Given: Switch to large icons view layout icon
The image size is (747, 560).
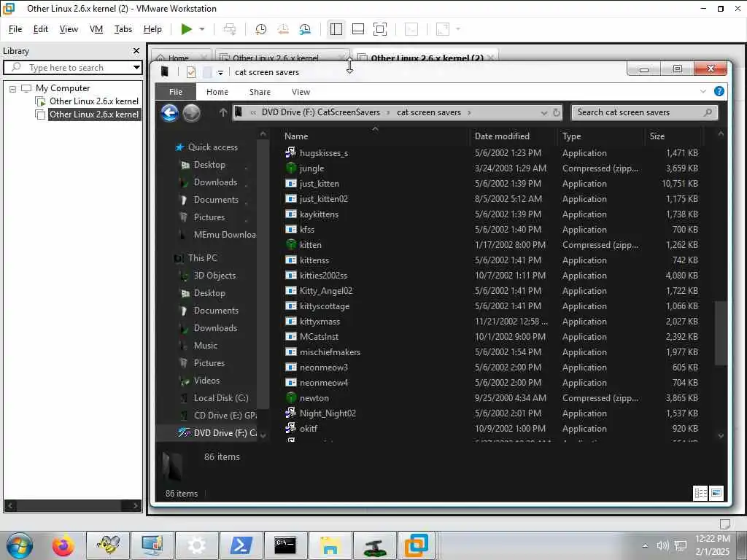Looking at the screenshot, I should click(x=716, y=494).
